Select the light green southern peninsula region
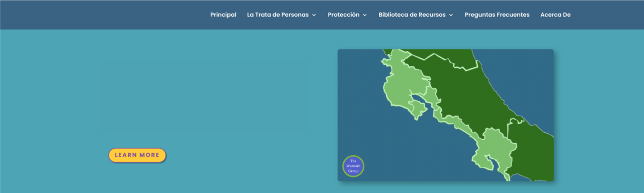Image resolution: width=644 pixels, height=193 pixels. point(493,151)
